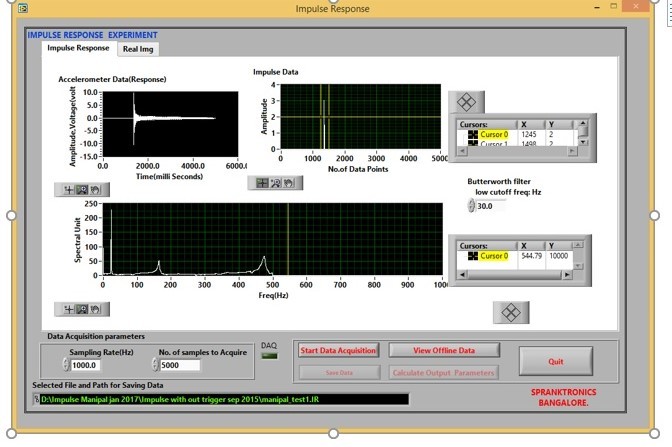Image resolution: width=672 pixels, height=447 pixels.
Task: Click the Sampling Rate field showing 1000.0
Action: click(x=85, y=365)
